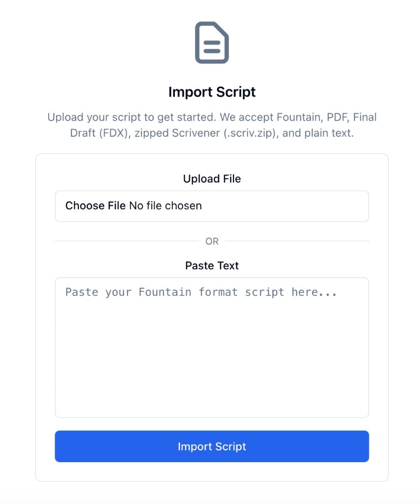The width and height of the screenshot is (420, 504).
Task: Click the blue-gray file symbol above the heading
Action: pos(212,43)
